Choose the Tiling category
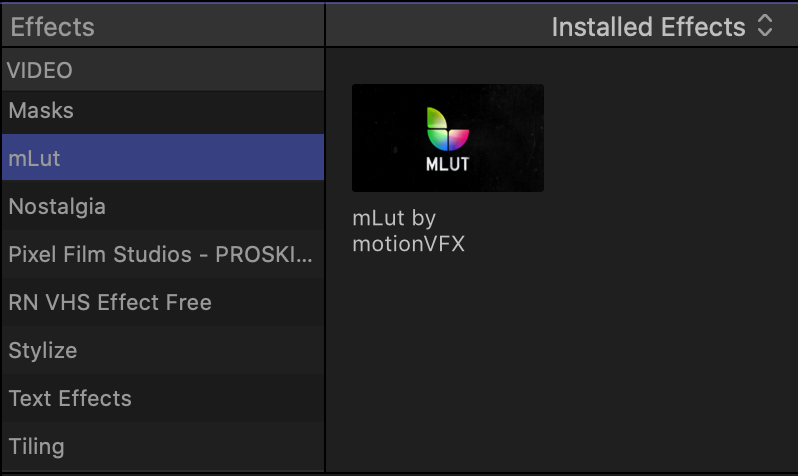The width and height of the screenshot is (798, 476). 36,446
